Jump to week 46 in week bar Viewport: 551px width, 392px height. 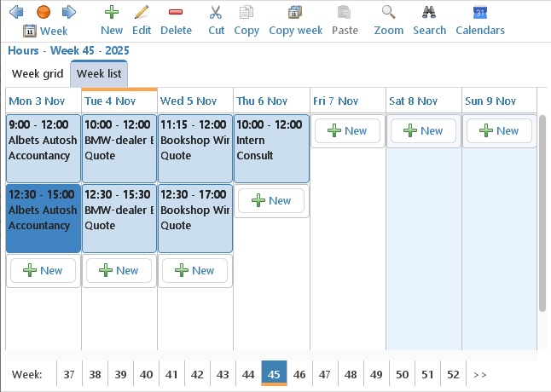pos(299,374)
